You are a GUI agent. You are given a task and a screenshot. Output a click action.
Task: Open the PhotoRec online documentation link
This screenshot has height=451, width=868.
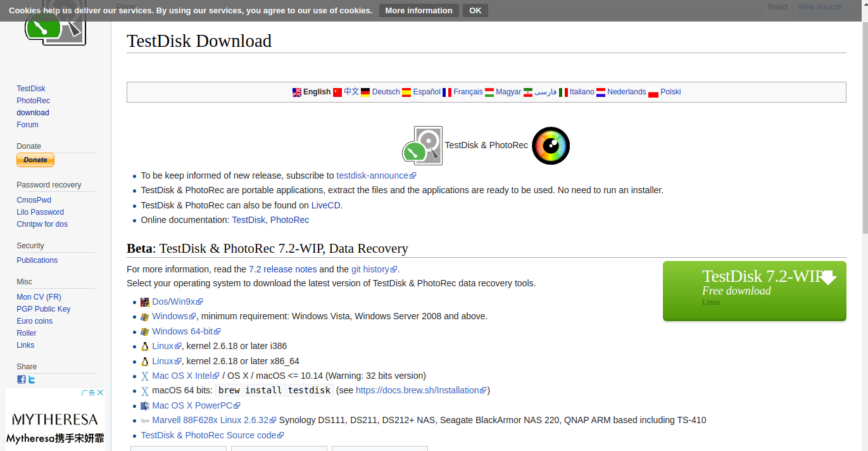[x=289, y=220]
